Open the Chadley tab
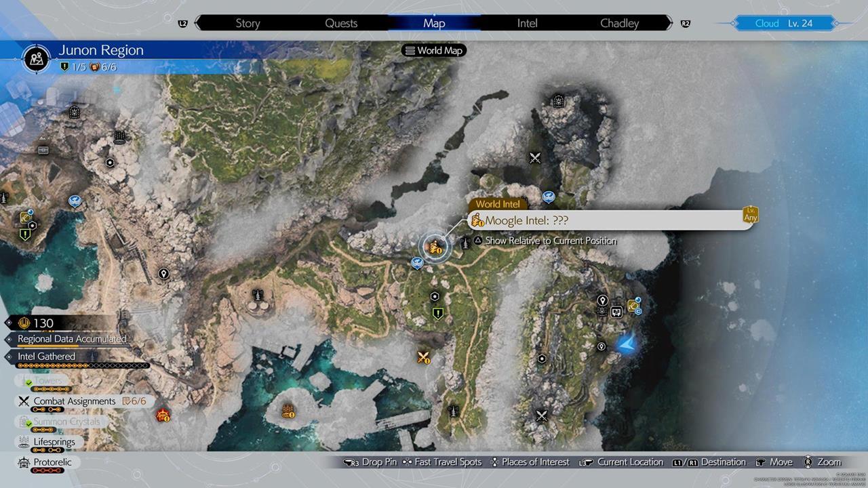 [x=619, y=23]
